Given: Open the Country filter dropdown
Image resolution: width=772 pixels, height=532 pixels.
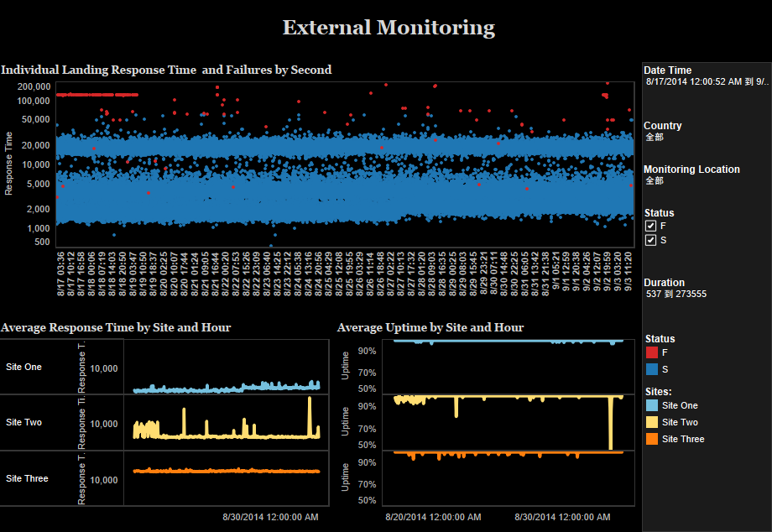Looking at the screenshot, I should pos(655,137).
